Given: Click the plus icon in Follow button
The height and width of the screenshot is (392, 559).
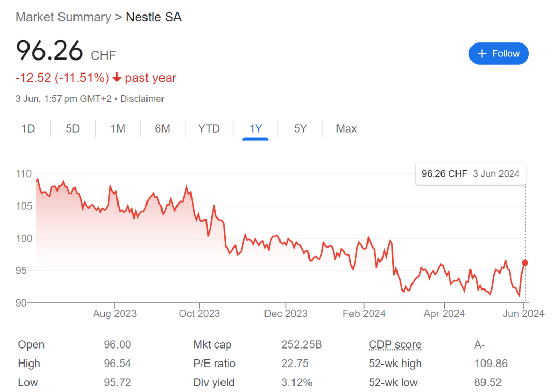Looking at the screenshot, I should 482,54.
